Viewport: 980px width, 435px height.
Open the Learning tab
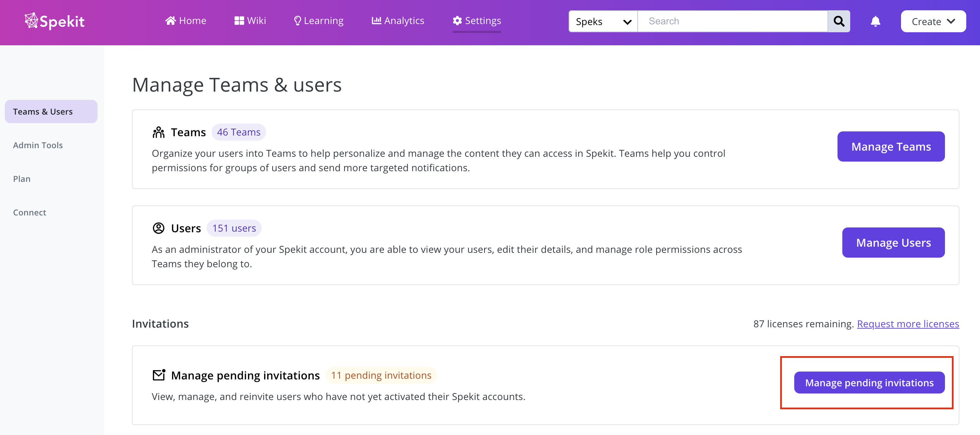(x=319, y=21)
